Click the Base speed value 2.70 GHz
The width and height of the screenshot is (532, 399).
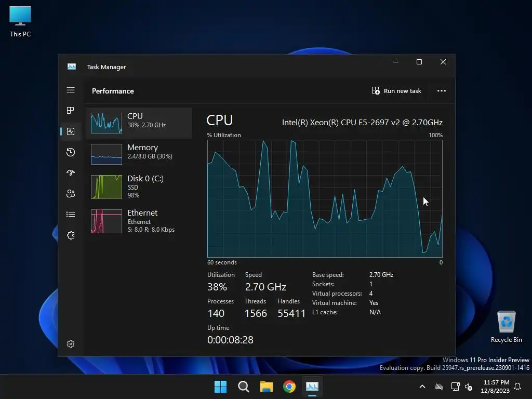click(x=381, y=274)
